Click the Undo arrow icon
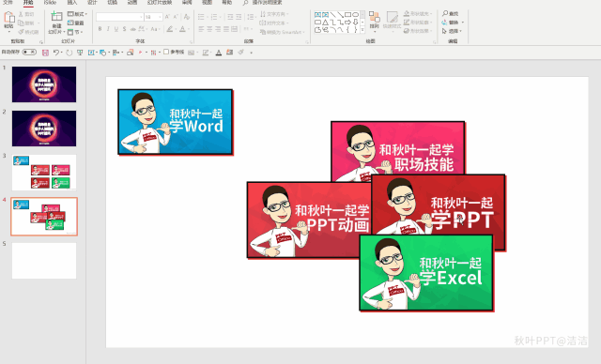Screen dimensions: 601x364 (x=56, y=53)
